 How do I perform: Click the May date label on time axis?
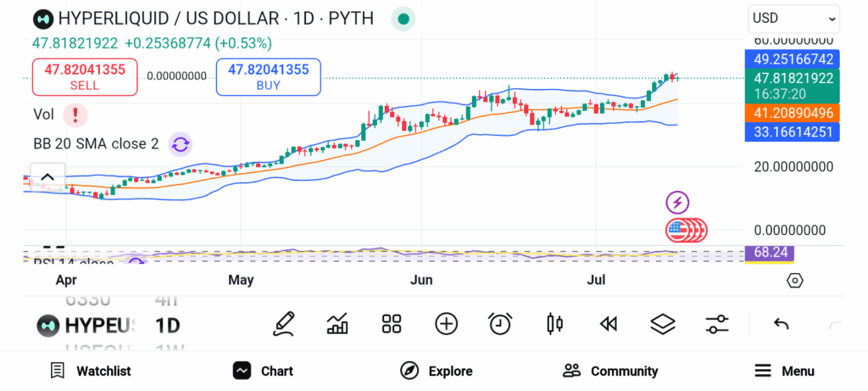click(x=241, y=280)
